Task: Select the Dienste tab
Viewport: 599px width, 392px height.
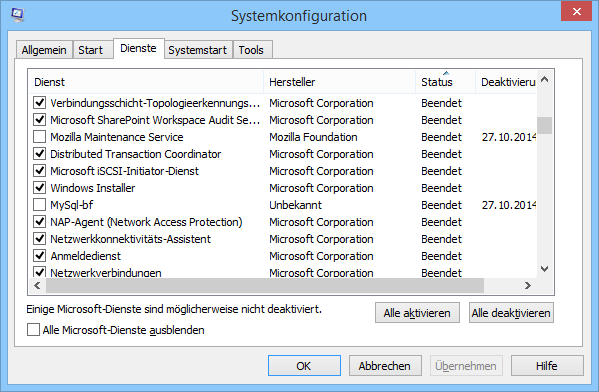Action: tap(138, 49)
